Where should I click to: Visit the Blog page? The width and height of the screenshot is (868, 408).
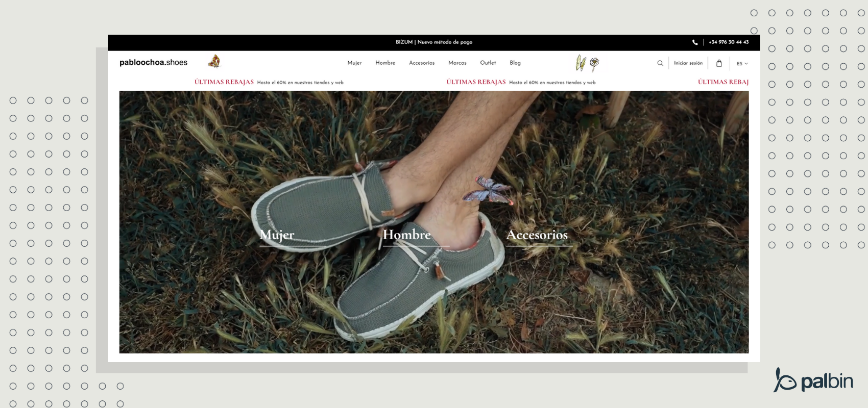515,63
